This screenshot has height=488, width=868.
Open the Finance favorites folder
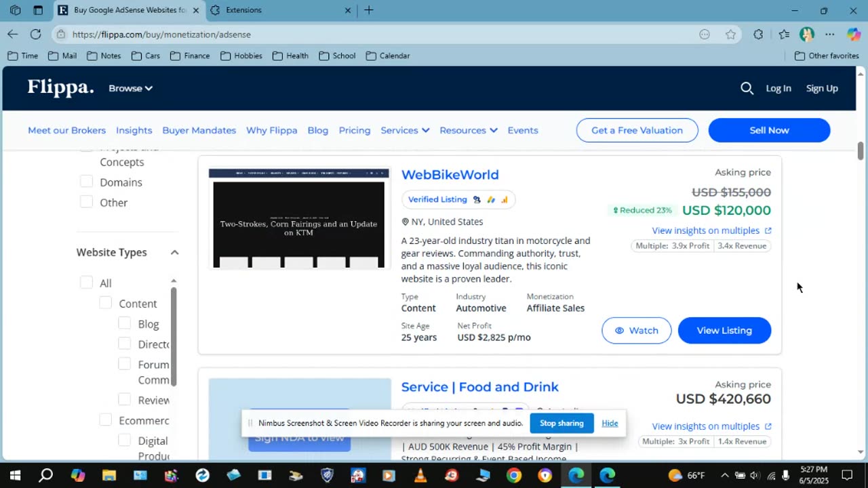click(x=189, y=56)
